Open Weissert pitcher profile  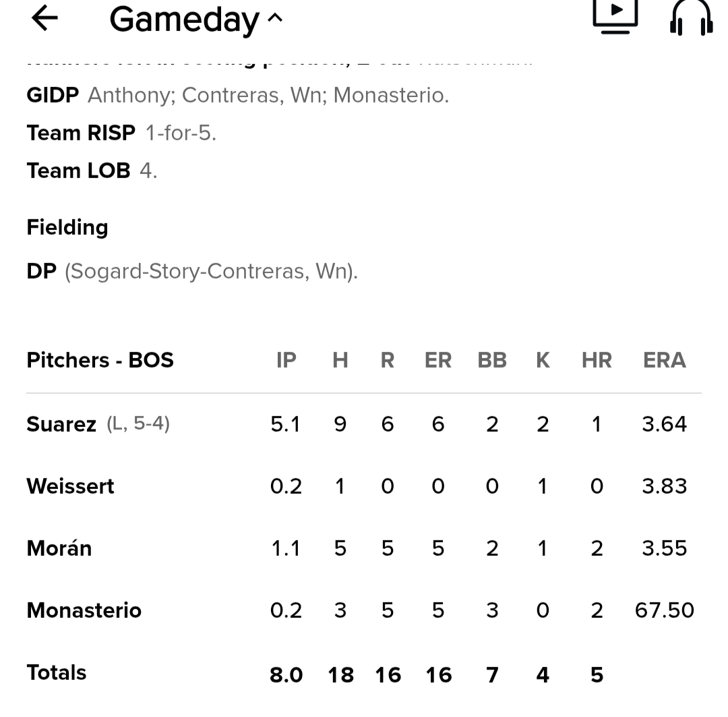70,486
